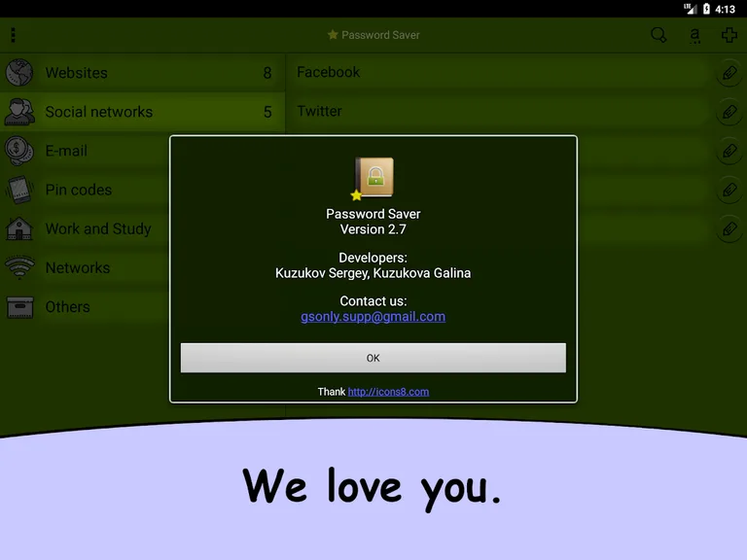Click the Work and Study house icon
Viewport: 747px width, 560px height.
tap(19, 228)
